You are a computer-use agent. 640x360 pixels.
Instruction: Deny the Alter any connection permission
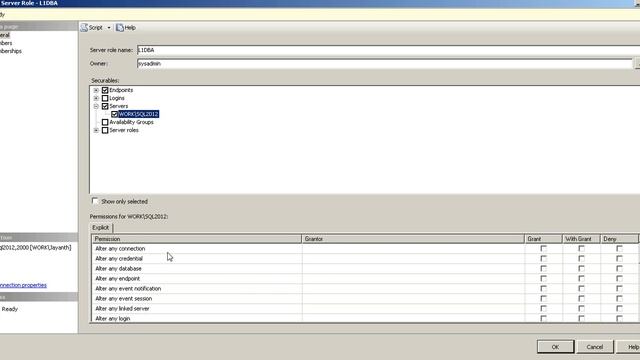tap(619, 248)
